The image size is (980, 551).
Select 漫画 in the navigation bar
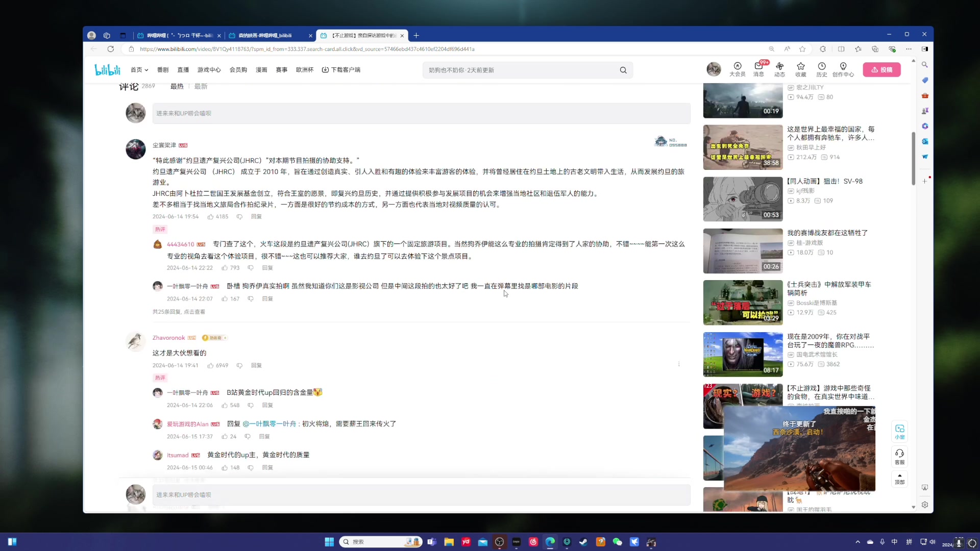click(x=261, y=70)
